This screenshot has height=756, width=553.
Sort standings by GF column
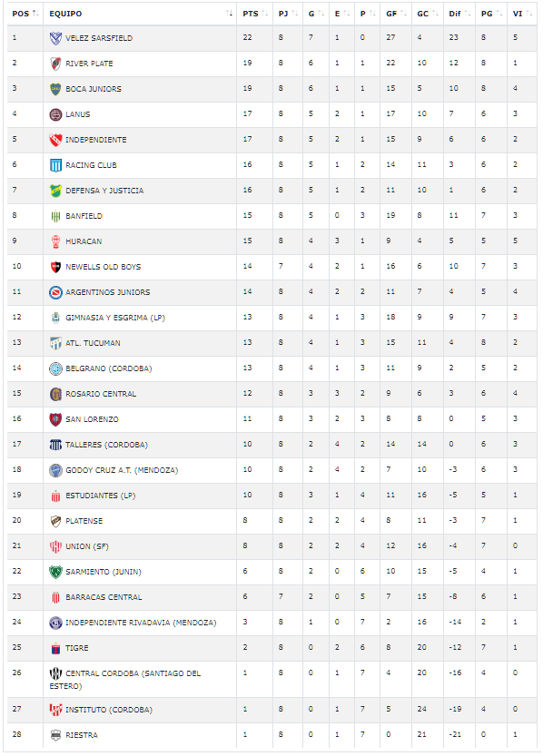(x=392, y=14)
